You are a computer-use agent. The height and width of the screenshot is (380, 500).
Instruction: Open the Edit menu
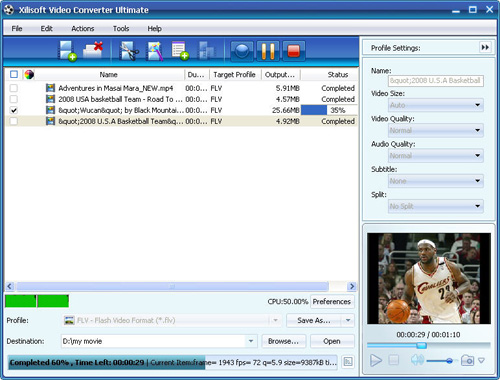click(x=46, y=29)
